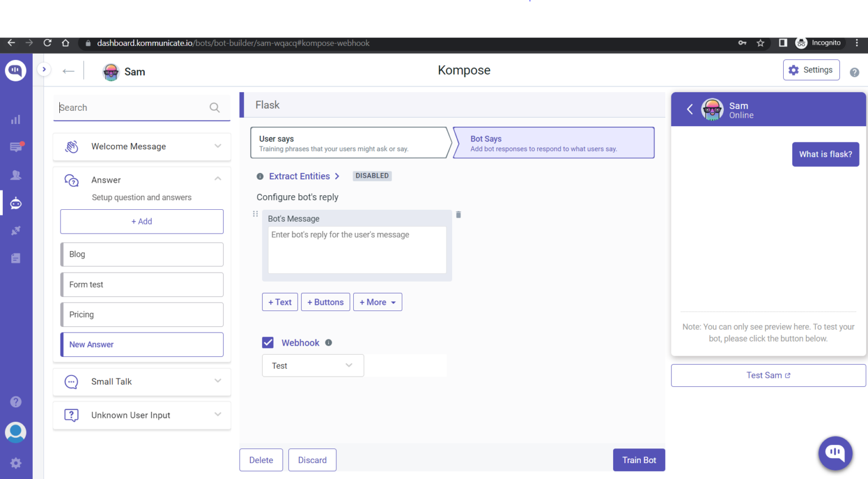Uncheck the Webhook checkbox
868x479 pixels.
pos(268,343)
